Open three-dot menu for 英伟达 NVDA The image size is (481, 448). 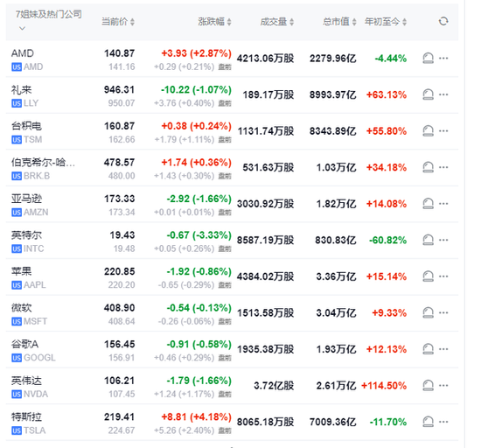point(443,385)
